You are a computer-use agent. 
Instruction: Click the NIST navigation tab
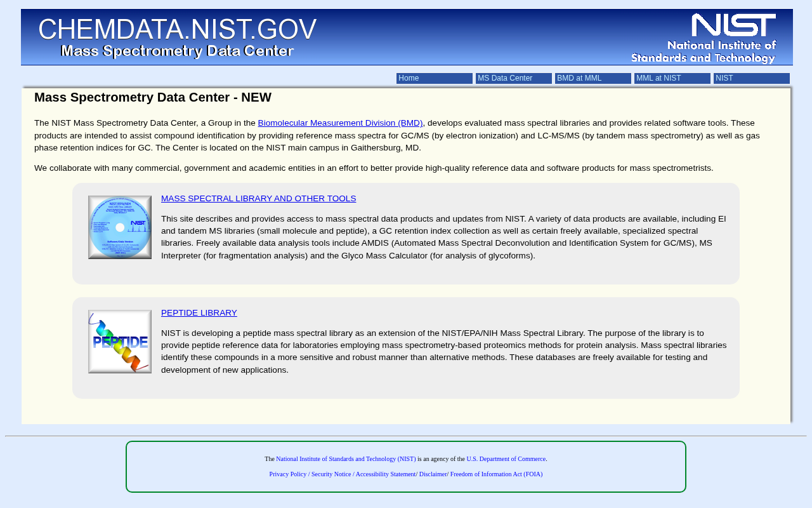[x=752, y=78]
